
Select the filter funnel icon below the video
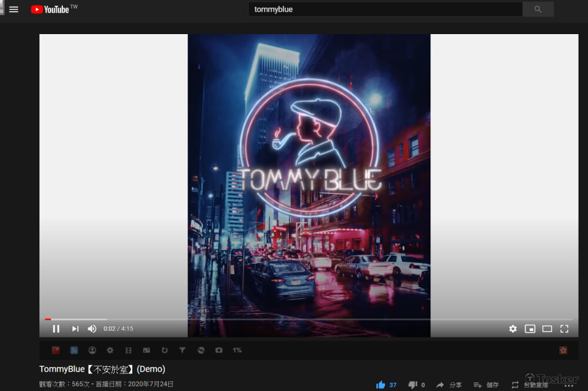[182, 350]
